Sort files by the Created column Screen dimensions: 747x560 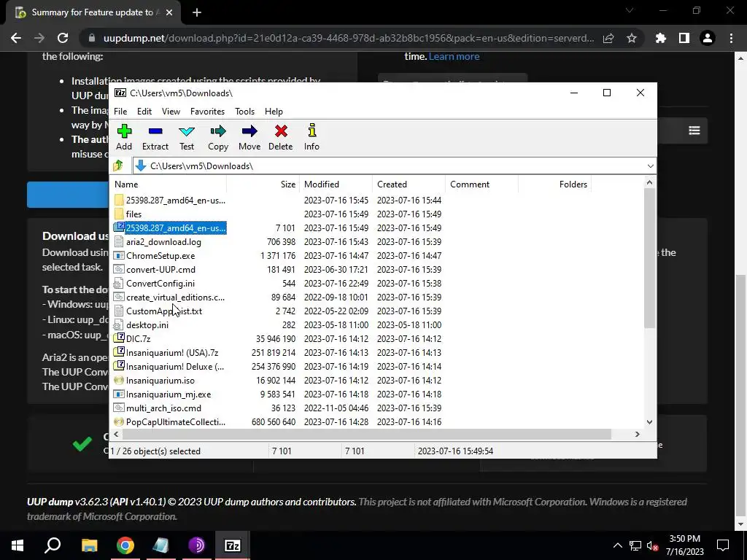tap(409, 184)
